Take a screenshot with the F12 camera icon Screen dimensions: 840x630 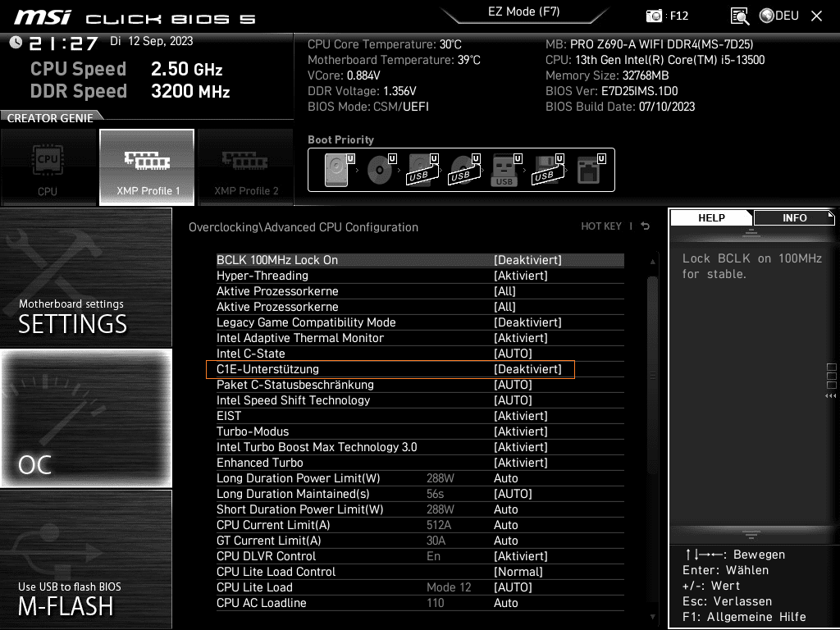(654, 16)
